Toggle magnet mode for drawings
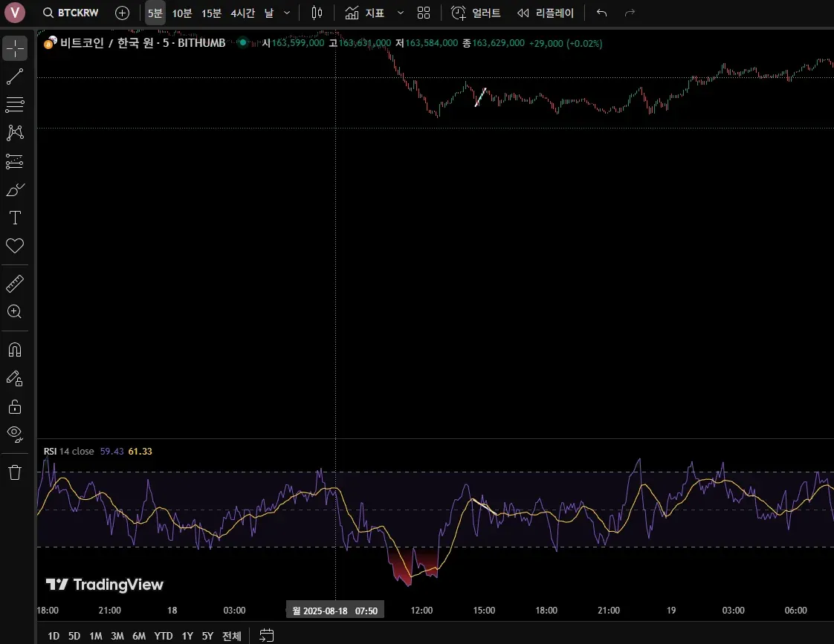This screenshot has width=834, height=644. coord(15,350)
